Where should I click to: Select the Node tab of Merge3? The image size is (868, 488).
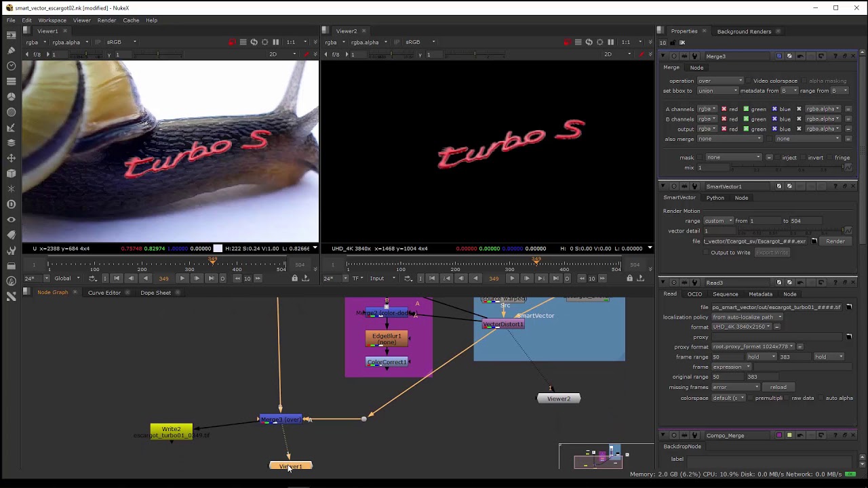pyautogui.click(x=696, y=68)
